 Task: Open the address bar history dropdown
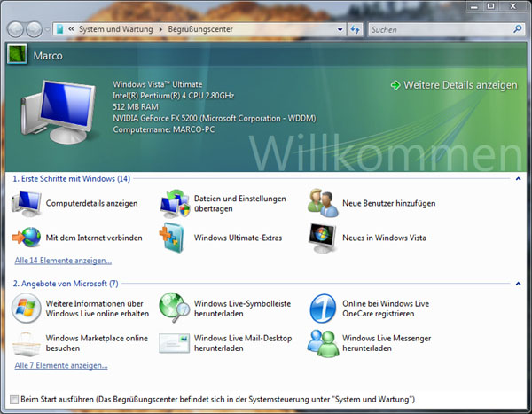pos(340,29)
